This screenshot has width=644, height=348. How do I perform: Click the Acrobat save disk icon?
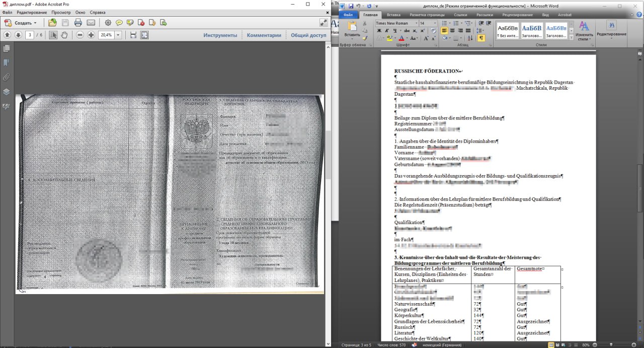click(x=65, y=23)
